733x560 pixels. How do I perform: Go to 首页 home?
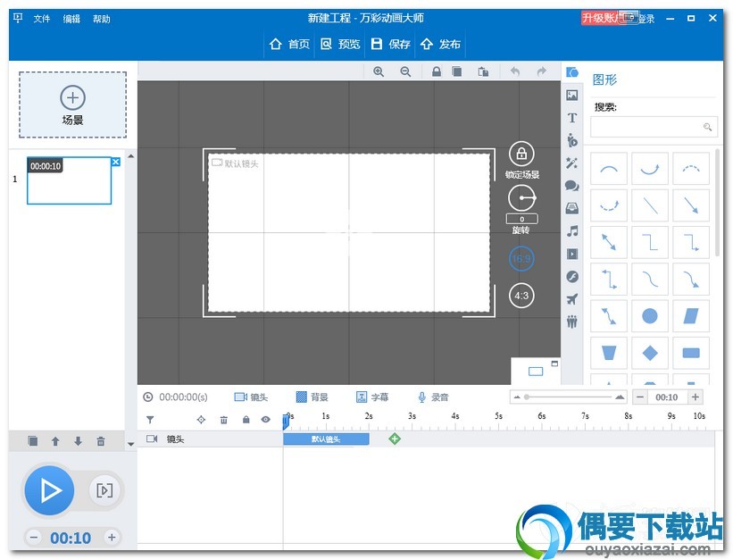pyautogui.click(x=290, y=44)
